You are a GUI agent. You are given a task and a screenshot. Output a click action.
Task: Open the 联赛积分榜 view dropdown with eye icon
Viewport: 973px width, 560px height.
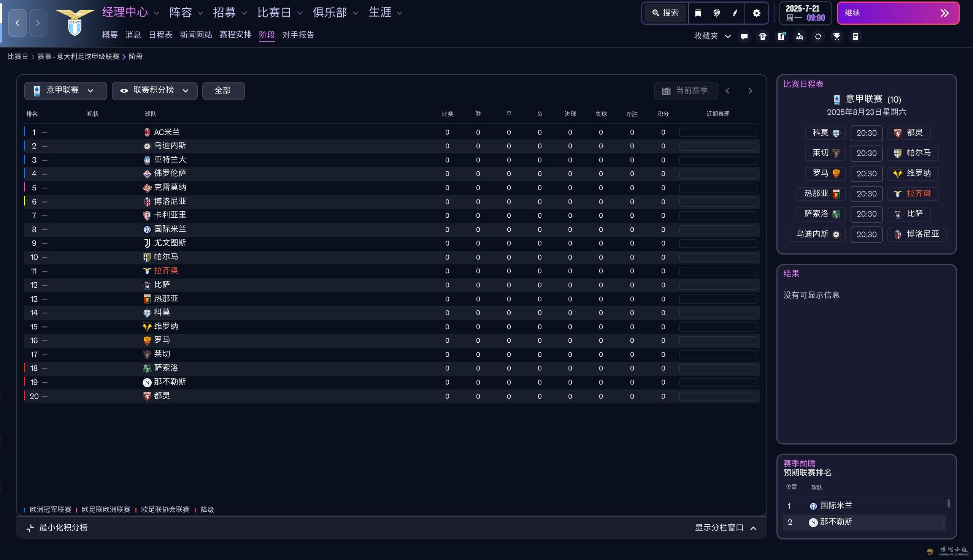click(154, 90)
